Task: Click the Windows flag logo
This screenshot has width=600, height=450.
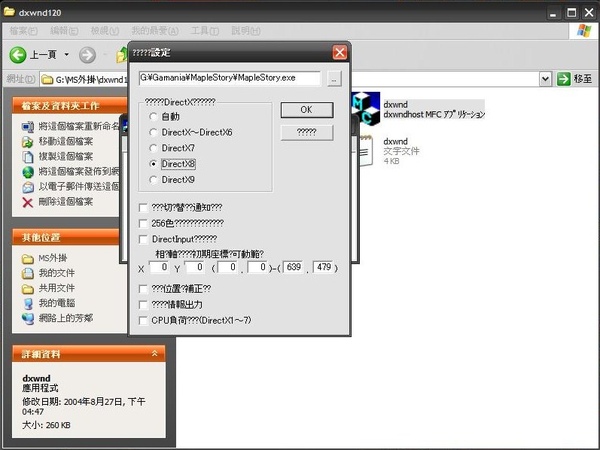Action: 584,31
